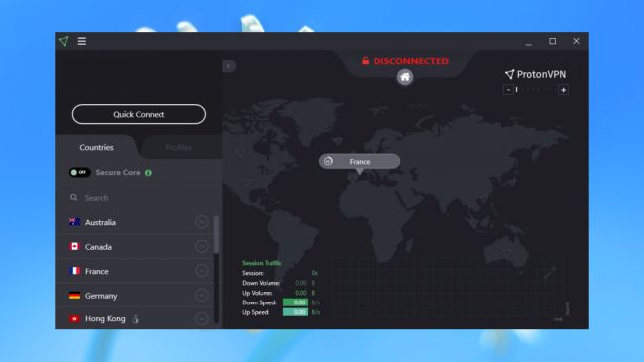Expand the Germany server list
The width and height of the screenshot is (644, 362).
202,295
